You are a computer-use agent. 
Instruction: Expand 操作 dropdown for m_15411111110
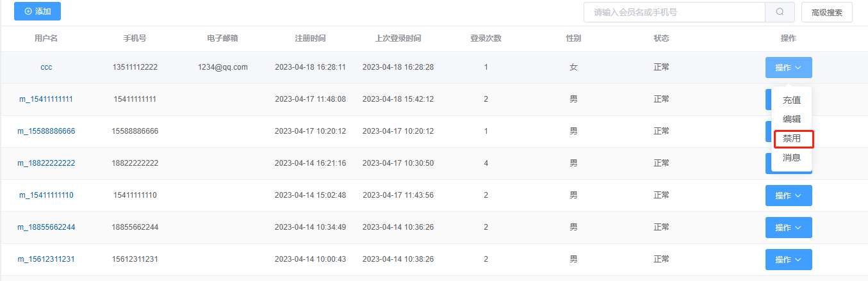click(x=789, y=195)
